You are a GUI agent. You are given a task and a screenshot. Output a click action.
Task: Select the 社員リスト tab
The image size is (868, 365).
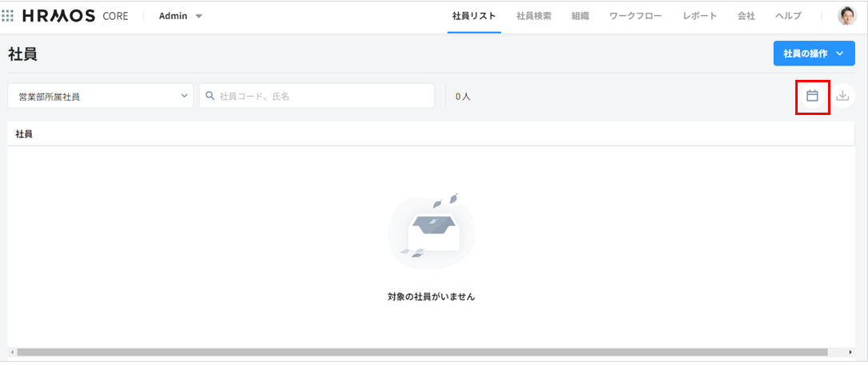tap(474, 16)
